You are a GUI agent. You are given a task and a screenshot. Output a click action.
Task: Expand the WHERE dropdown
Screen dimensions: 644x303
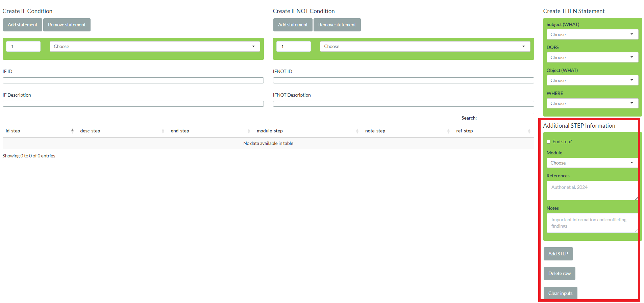(592, 103)
